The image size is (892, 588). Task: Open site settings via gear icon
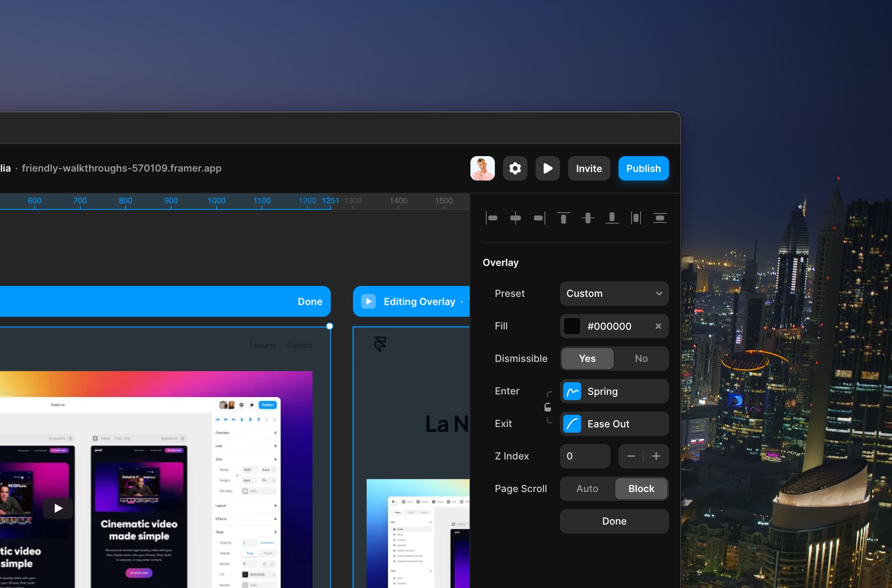515,168
